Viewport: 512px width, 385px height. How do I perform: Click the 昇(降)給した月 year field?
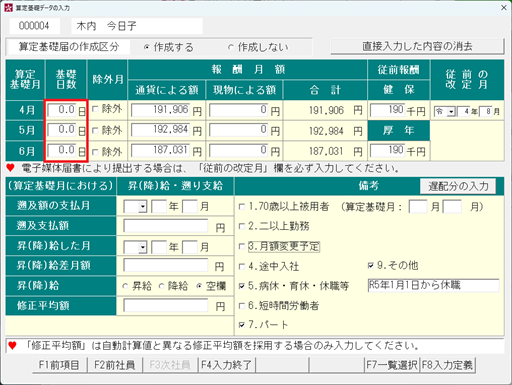coord(159,247)
